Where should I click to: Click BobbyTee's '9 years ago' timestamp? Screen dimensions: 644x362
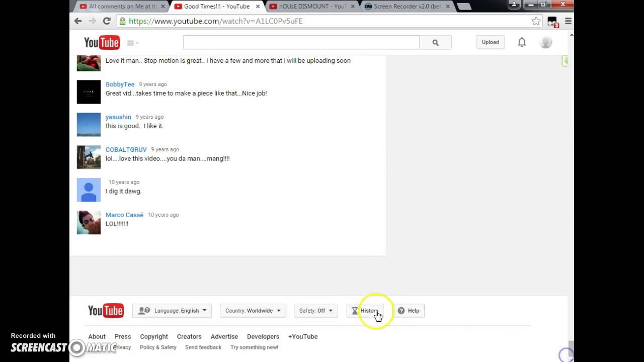(x=153, y=84)
